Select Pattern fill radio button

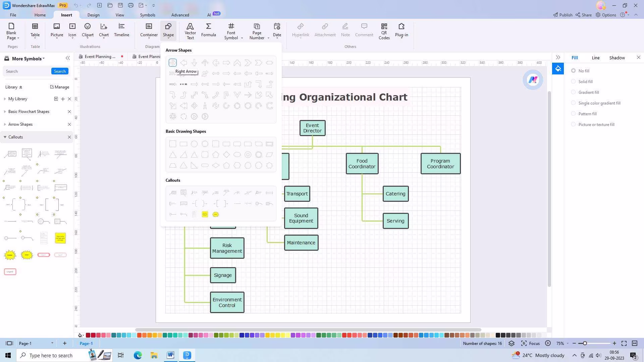pyautogui.click(x=574, y=114)
